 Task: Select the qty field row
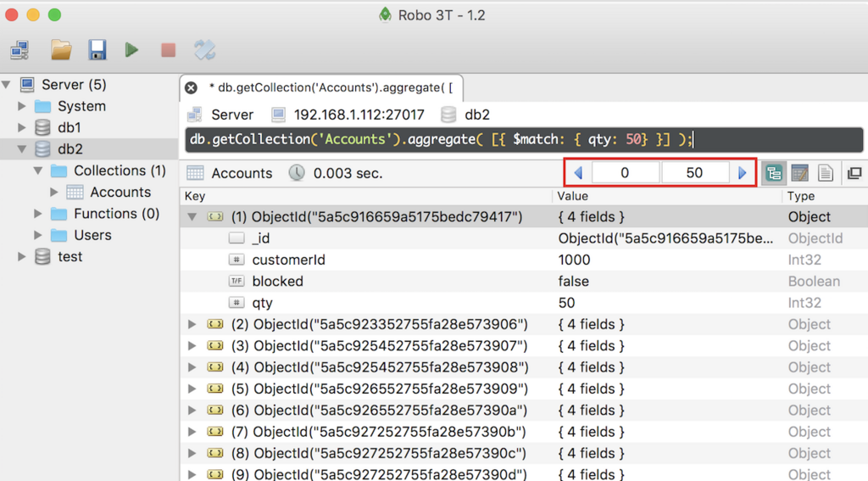tap(524, 303)
